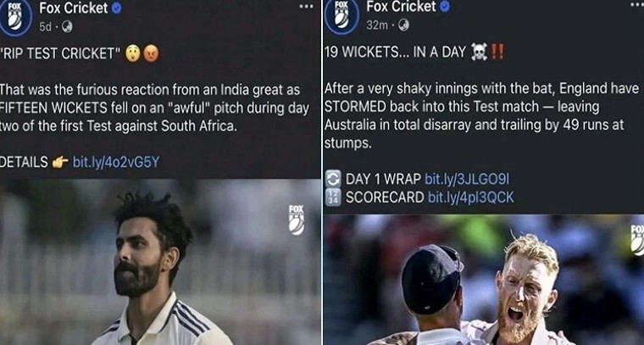This screenshot has height=345, width=644.
Task: Open the England players celebrating photo
Action: 484,280
